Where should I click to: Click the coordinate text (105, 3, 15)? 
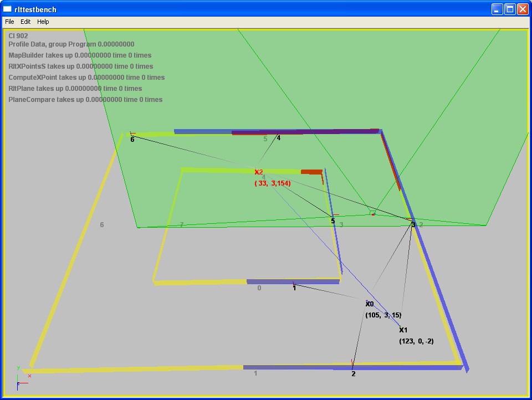coord(383,315)
